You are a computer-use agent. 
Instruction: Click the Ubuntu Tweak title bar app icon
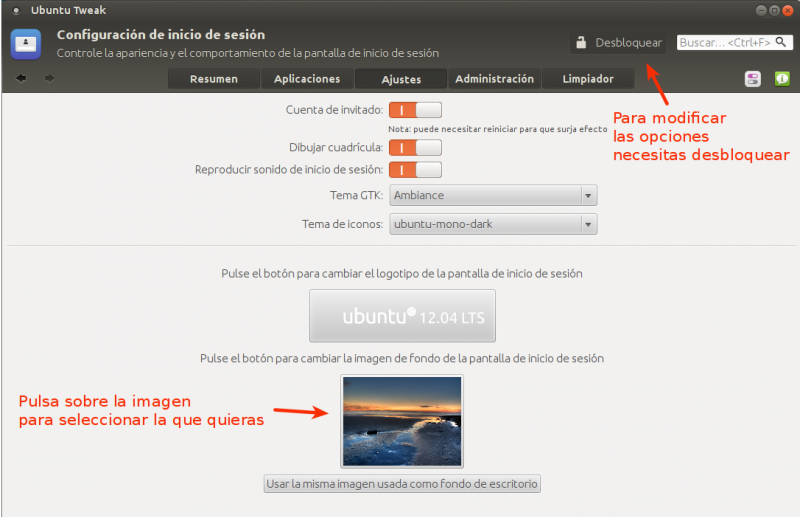16,10
